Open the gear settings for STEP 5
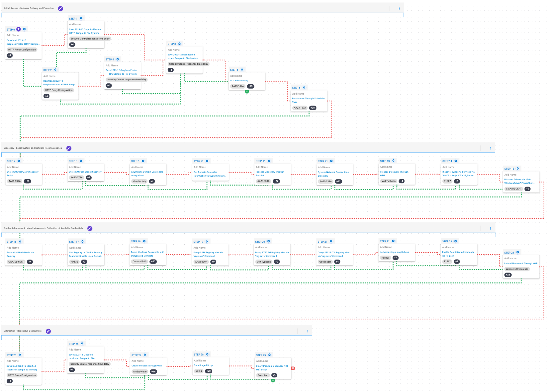547x392 pixels. click(242, 70)
